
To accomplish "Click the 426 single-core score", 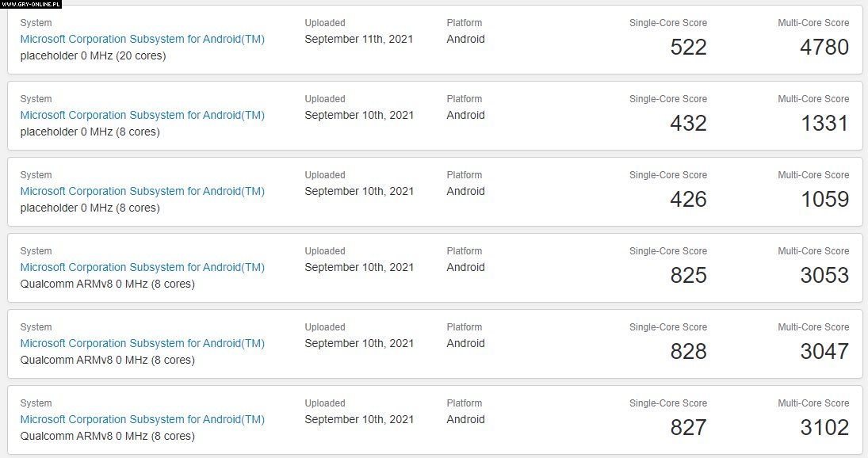I will tap(688, 199).
